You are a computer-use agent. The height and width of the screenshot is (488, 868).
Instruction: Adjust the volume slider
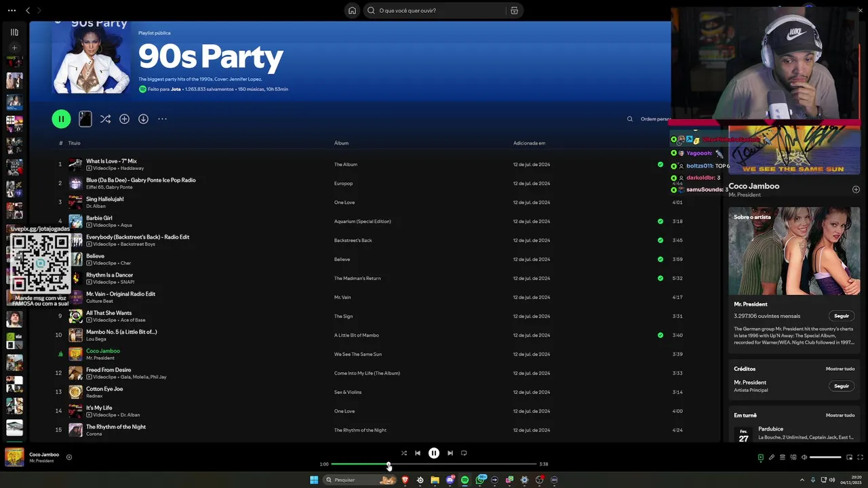coord(825,457)
